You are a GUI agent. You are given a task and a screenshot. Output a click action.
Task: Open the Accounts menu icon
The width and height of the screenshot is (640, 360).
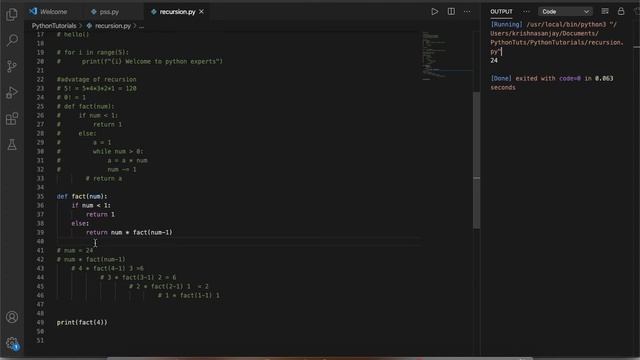pos(12,317)
